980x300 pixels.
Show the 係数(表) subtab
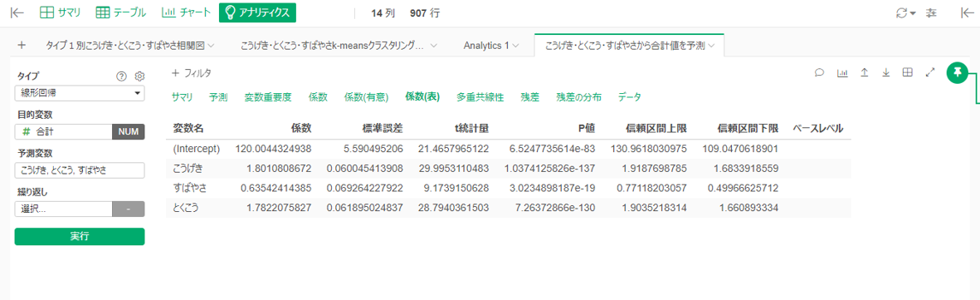click(x=422, y=97)
